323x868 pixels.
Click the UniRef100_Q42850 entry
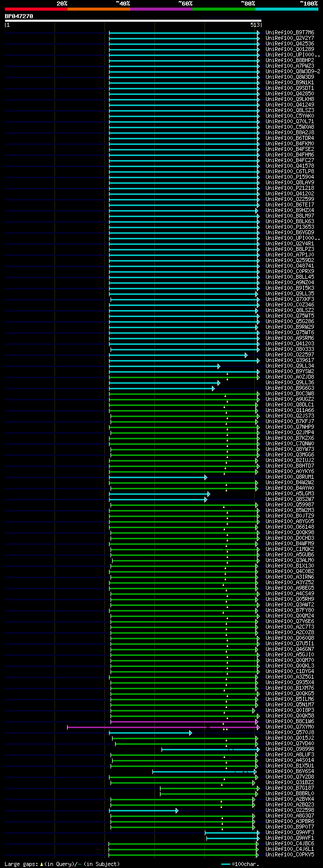(x=290, y=94)
